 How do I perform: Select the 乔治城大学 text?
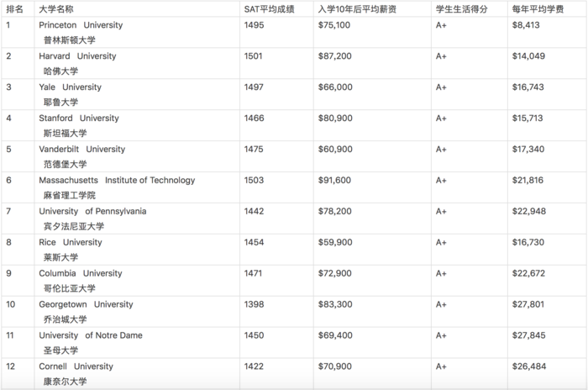pos(66,319)
